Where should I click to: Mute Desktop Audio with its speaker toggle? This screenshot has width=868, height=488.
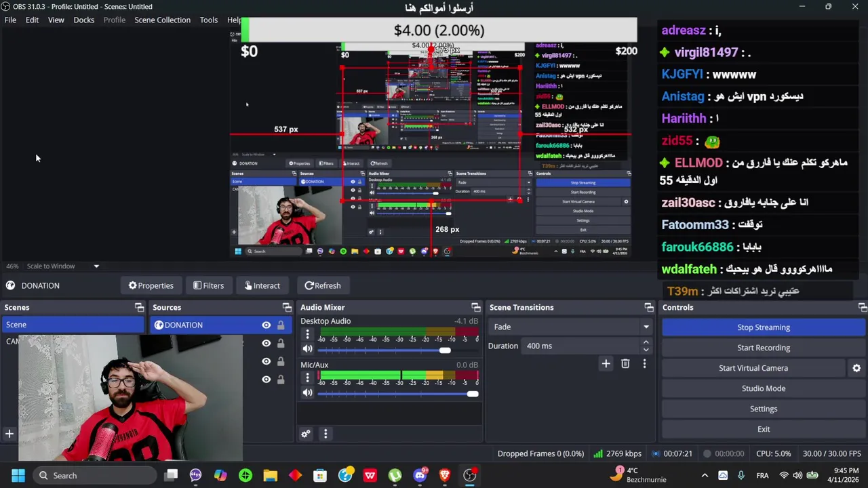point(307,350)
